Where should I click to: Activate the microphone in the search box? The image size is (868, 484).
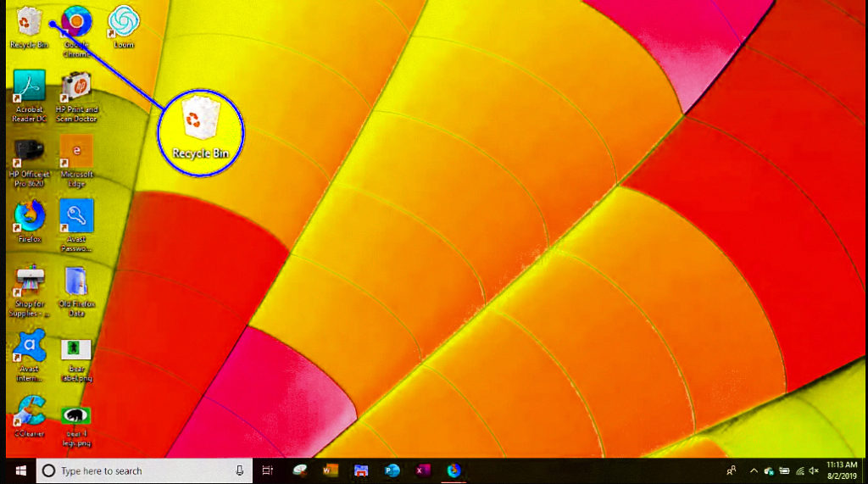(240, 470)
